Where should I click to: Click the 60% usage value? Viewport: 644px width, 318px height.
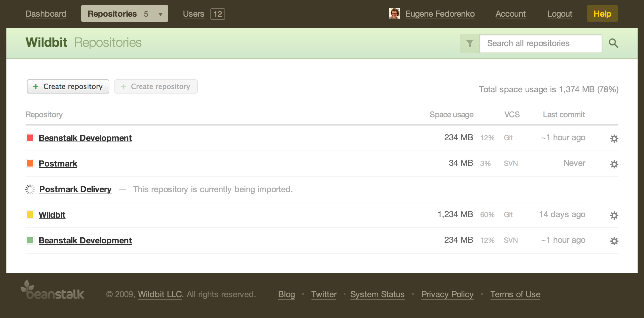click(487, 215)
